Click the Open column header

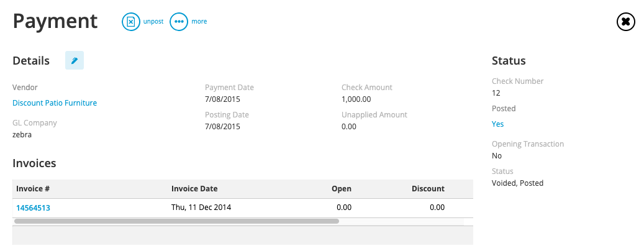[x=342, y=188]
